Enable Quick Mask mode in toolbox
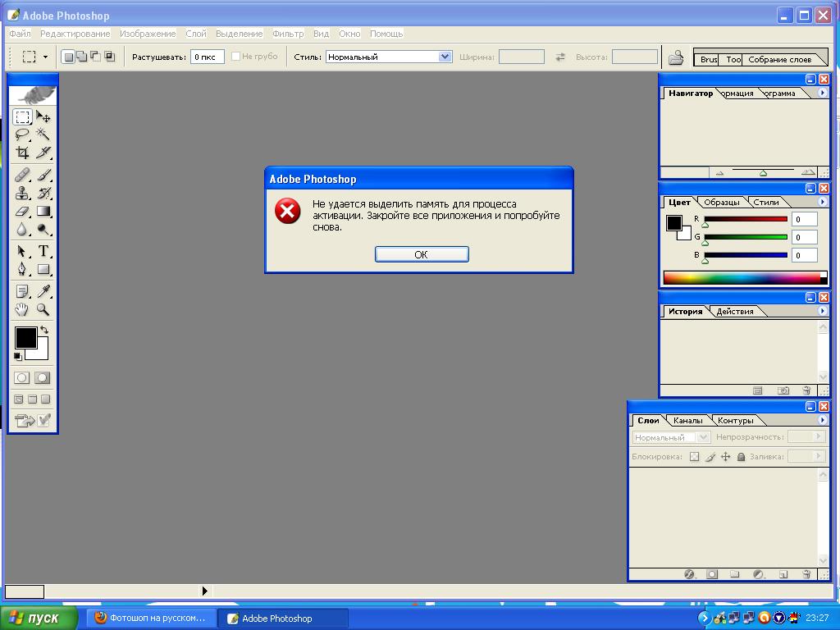The height and width of the screenshot is (630, 840). [43, 377]
